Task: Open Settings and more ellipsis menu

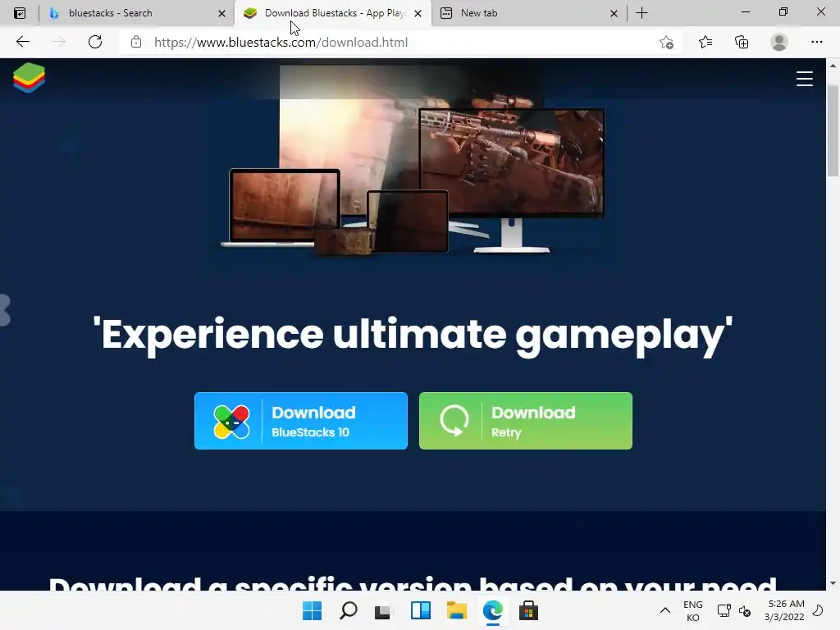Action: tap(816, 42)
